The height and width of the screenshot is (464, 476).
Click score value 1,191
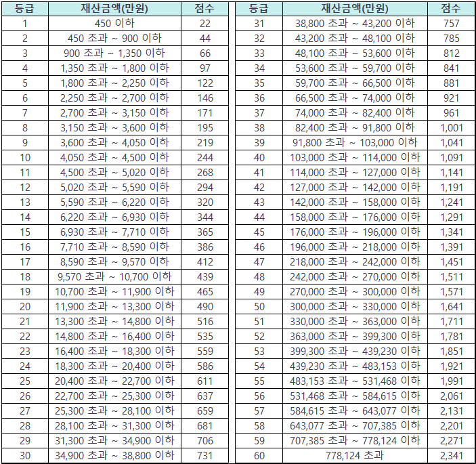(452, 187)
